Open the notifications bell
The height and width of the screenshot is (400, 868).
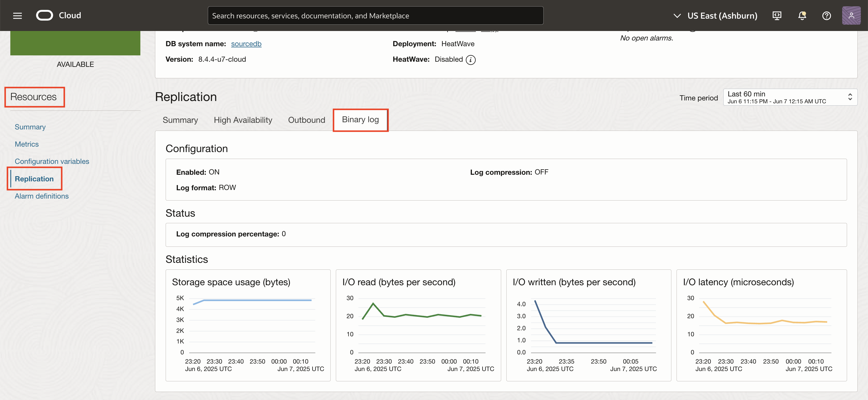802,15
